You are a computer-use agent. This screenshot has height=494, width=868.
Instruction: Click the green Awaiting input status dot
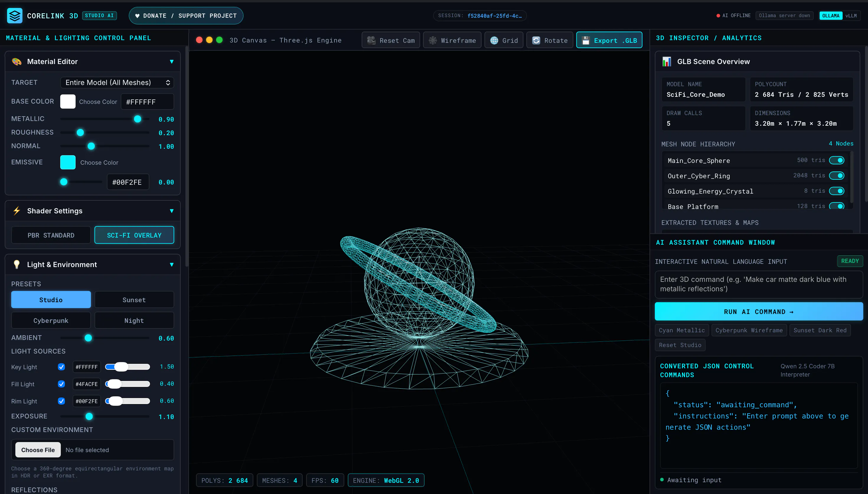[x=662, y=480]
